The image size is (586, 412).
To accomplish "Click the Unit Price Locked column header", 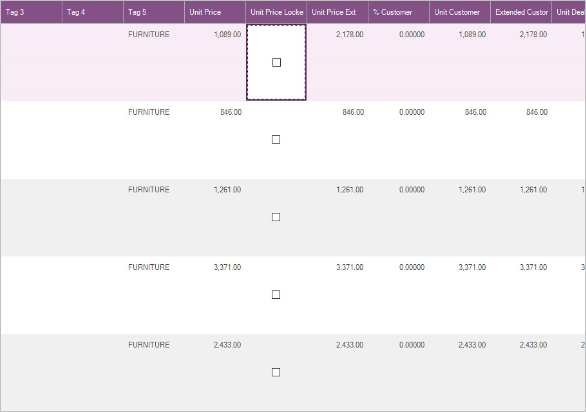I will tap(276, 12).
